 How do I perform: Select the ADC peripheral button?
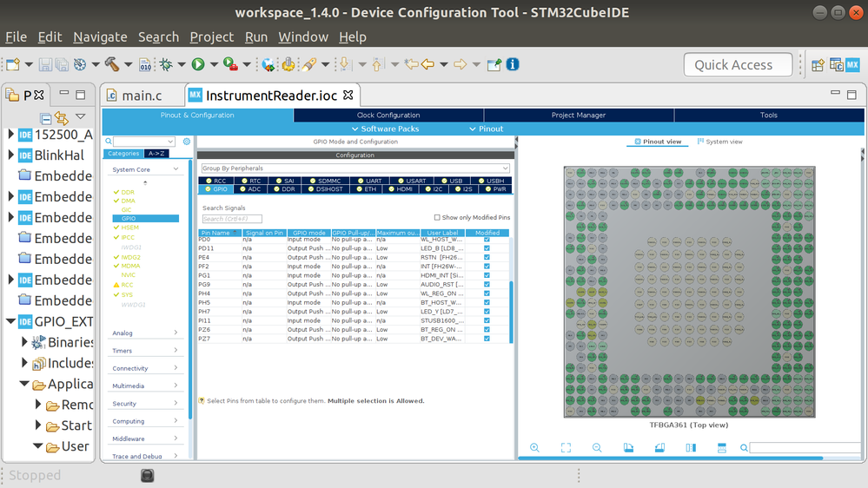point(250,189)
